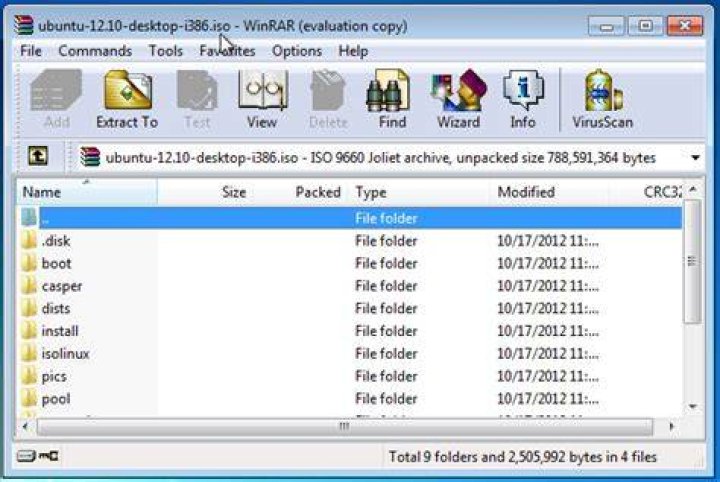This screenshot has width=720, height=482.
Task: Click the 'isolinux' folder name
Action: click(x=65, y=353)
